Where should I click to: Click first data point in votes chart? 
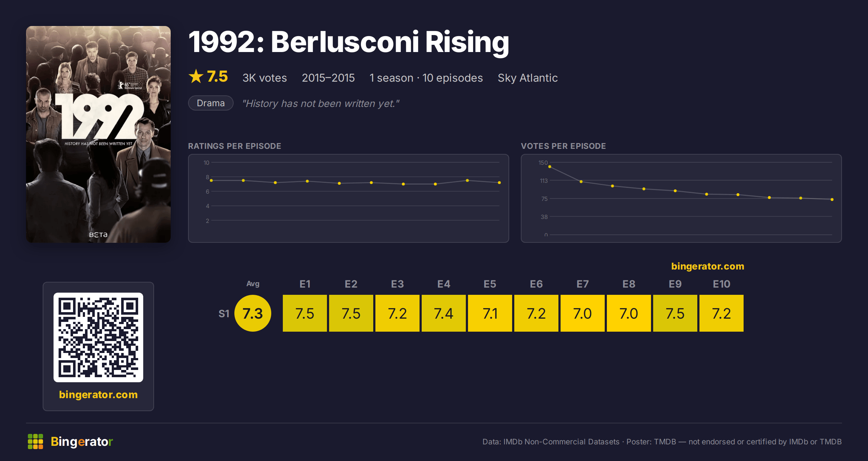point(550,167)
